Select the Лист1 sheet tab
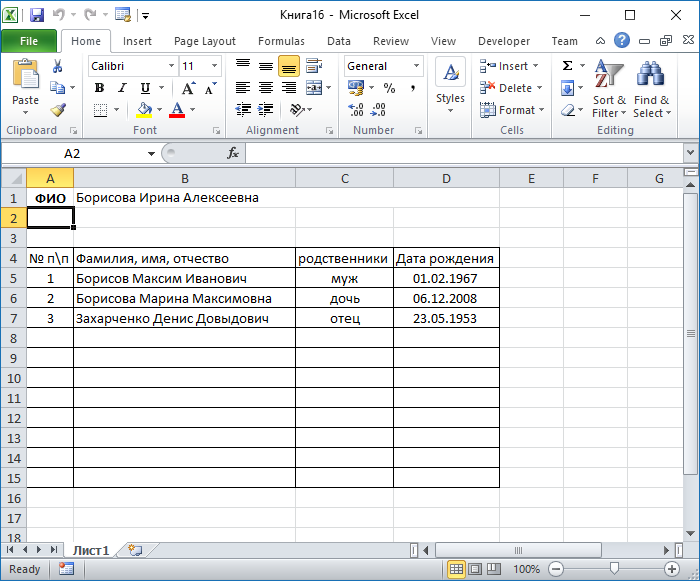 (x=91, y=550)
